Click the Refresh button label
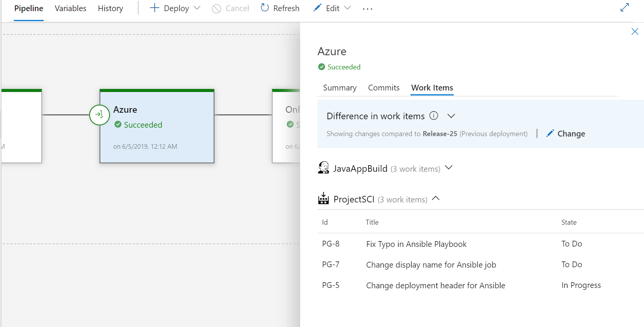 (x=286, y=8)
